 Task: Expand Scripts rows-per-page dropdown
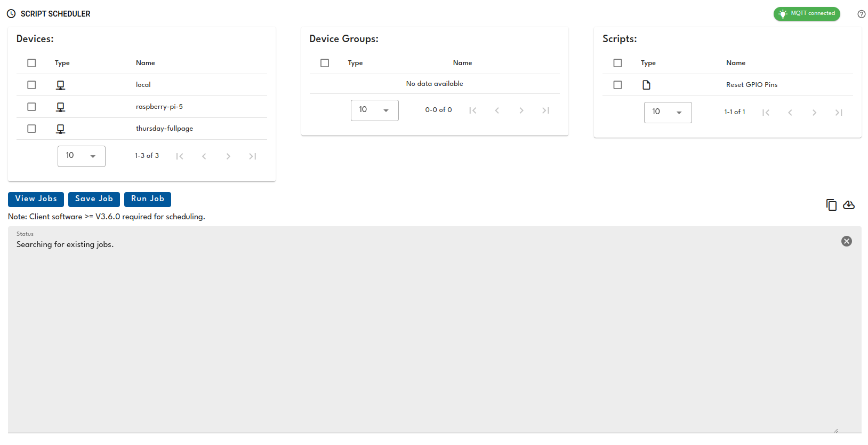pyautogui.click(x=668, y=113)
